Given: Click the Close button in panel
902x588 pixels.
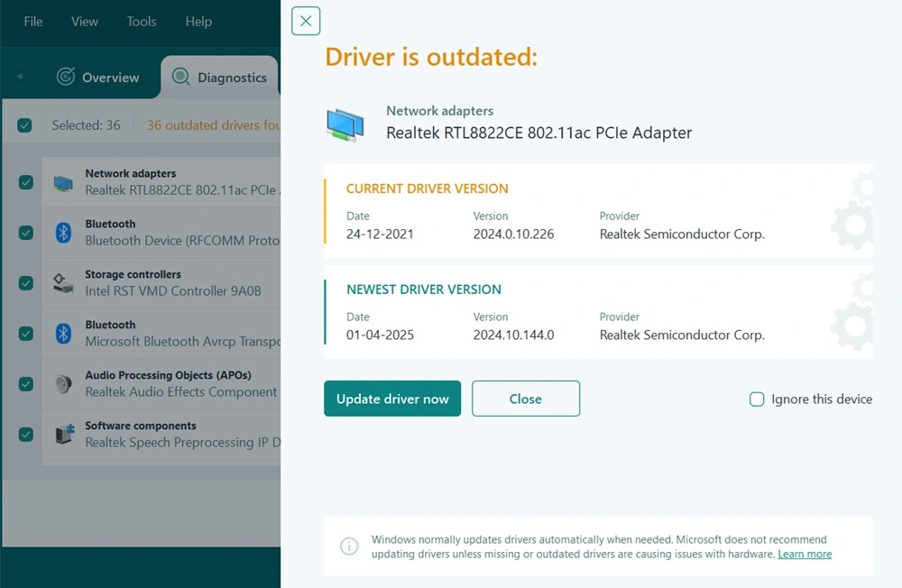Looking at the screenshot, I should click(x=526, y=398).
